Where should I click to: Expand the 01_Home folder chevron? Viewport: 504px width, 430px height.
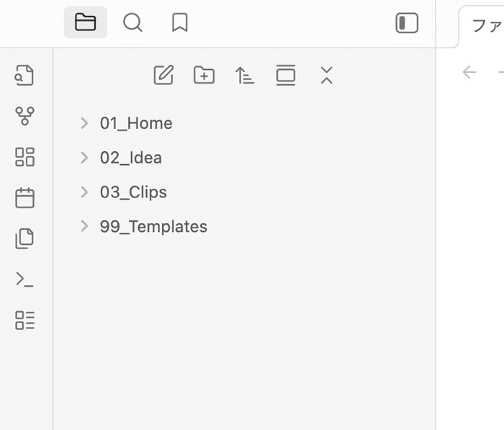[x=84, y=123]
